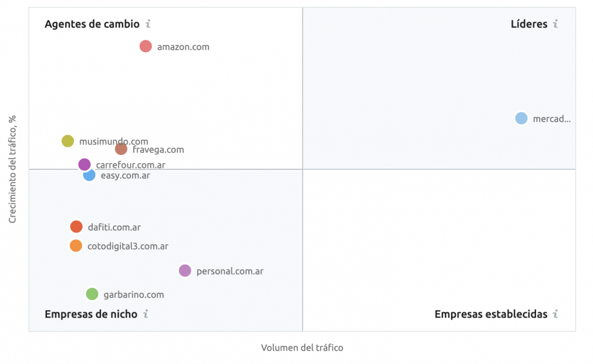593x364 pixels.
Task: Select the light blue mercad... data point
Action: click(521, 119)
